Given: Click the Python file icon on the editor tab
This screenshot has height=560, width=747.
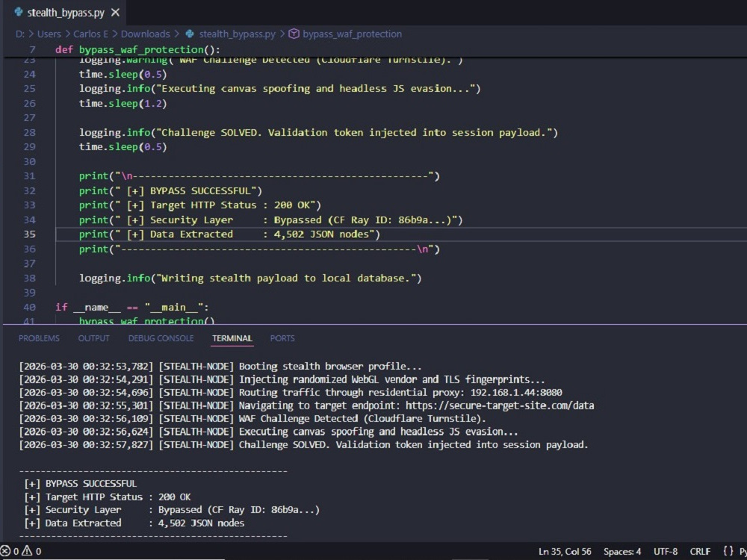Looking at the screenshot, I should click(x=19, y=13).
